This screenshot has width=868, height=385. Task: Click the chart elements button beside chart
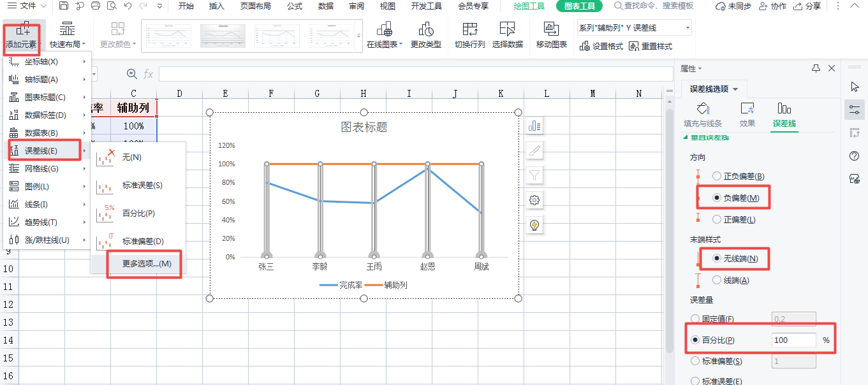534,126
